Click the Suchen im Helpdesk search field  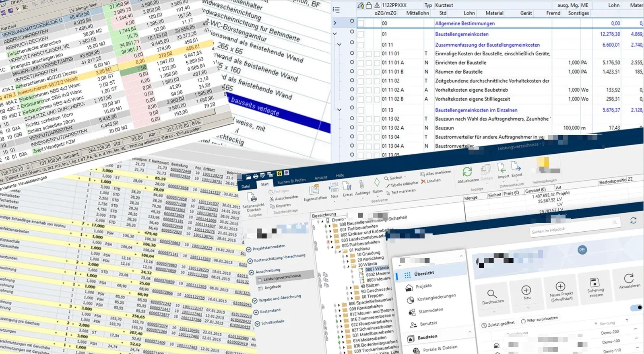tap(575, 227)
